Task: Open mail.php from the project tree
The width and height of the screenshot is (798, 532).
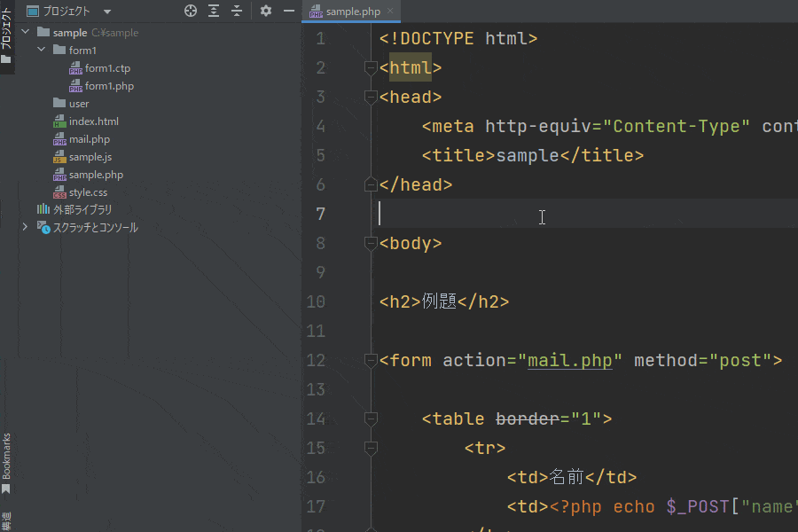Action: pyautogui.click(x=89, y=139)
